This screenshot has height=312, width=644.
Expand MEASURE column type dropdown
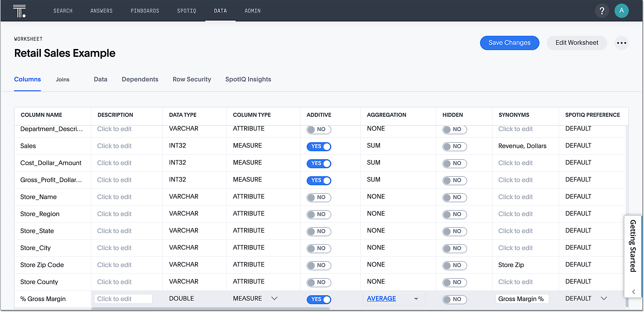pos(274,299)
